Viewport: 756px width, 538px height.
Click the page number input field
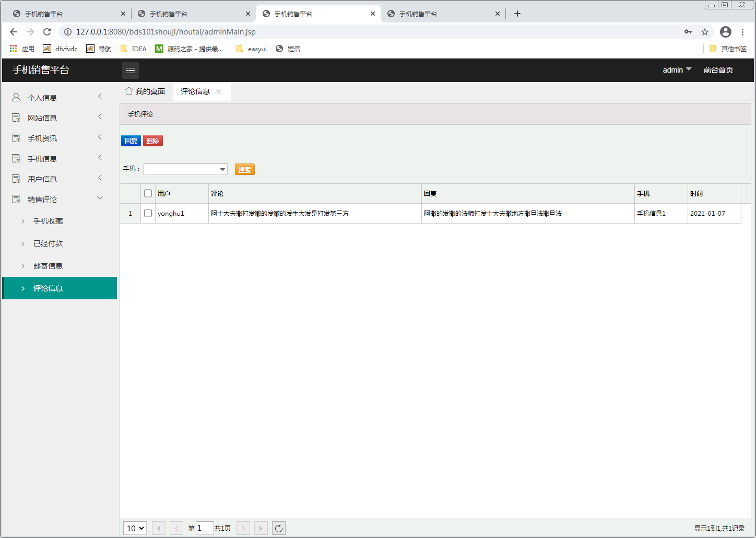pyautogui.click(x=205, y=528)
